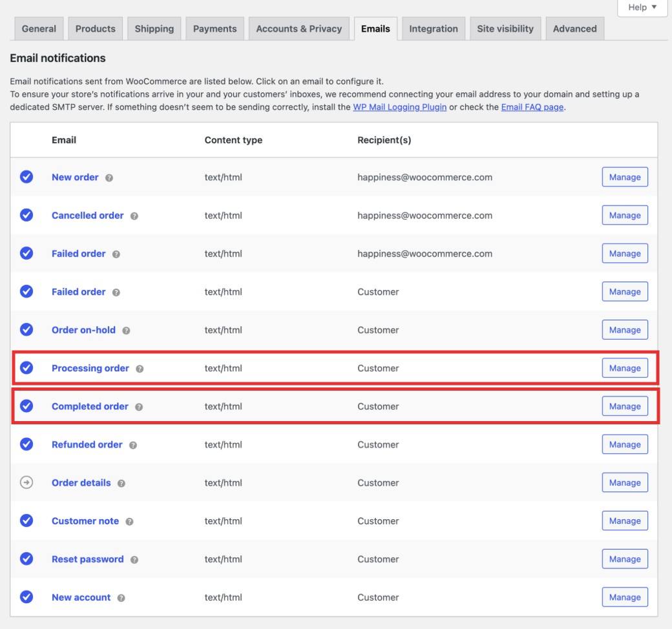This screenshot has height=629, width=672.
Task: Click Manage for Cancelled order
Action: (625, 215)
